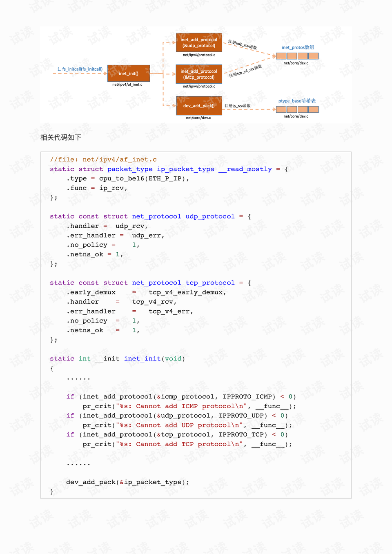Click the dev_add_pack() box in the diagram
Image resolution: width=392 pixels, height=554 pixels.
coord(199,106)
